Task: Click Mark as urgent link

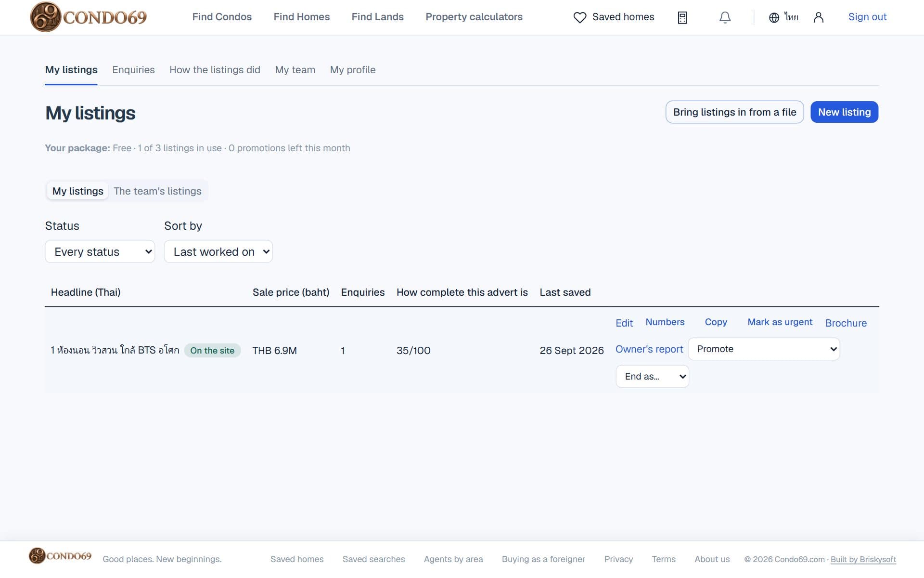Action: [780, 322]
